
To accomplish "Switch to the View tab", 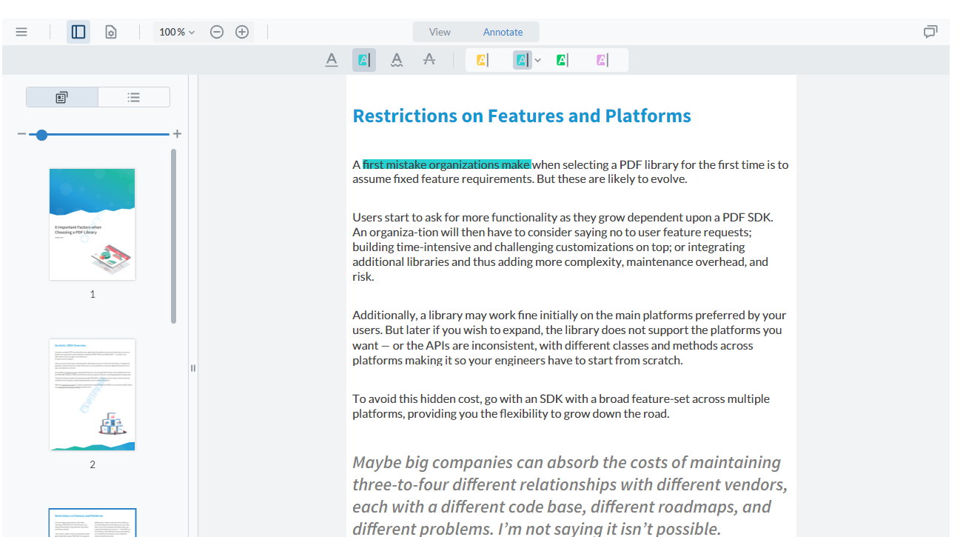I will click(440, 31).
